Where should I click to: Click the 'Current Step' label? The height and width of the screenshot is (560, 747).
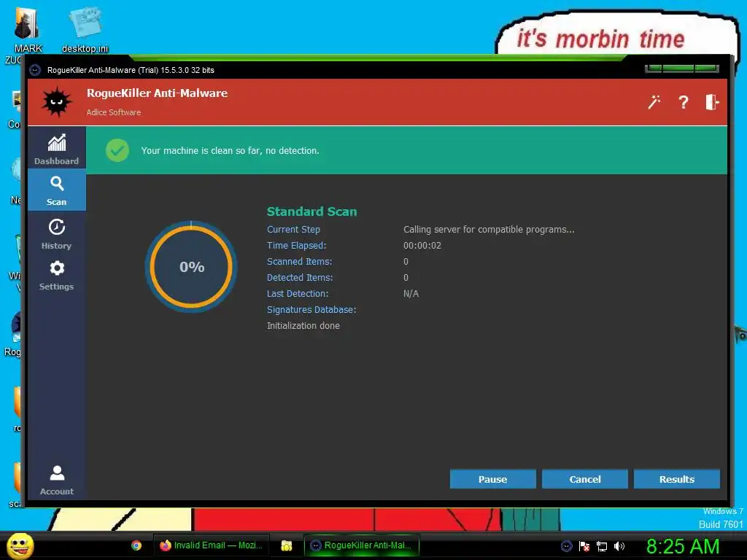293,230
